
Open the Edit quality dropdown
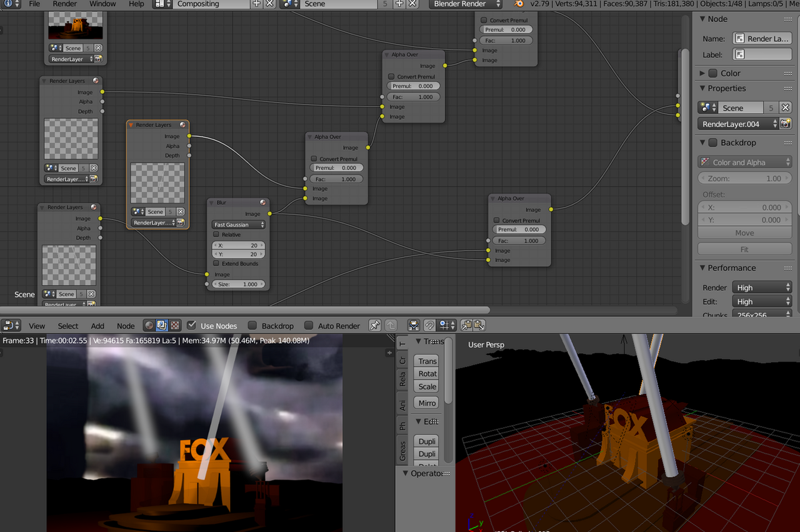point(762,301)
